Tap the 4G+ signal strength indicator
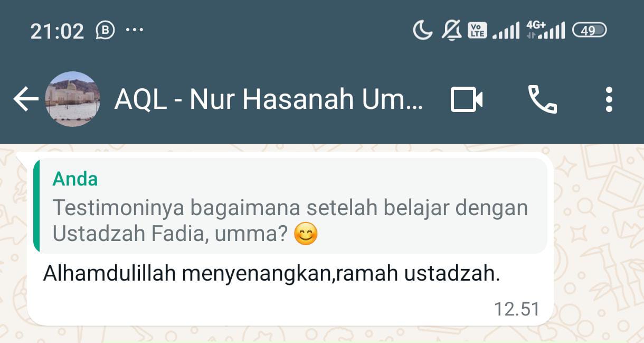The height and width of the screenshot is (343, 644). coord(546,30)
